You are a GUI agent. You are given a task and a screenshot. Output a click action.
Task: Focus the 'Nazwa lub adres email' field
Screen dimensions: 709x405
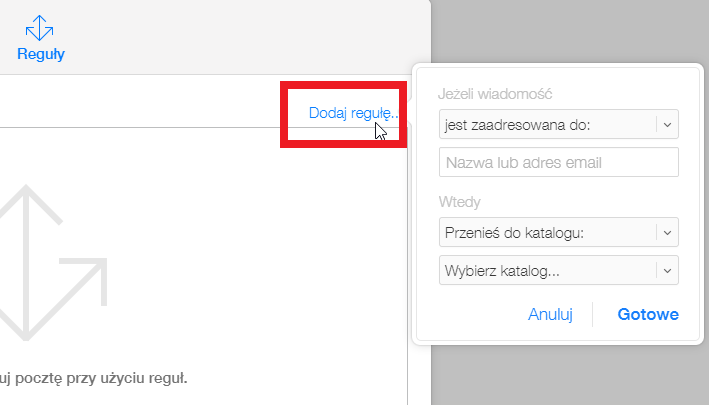click(x=558, y=162)
